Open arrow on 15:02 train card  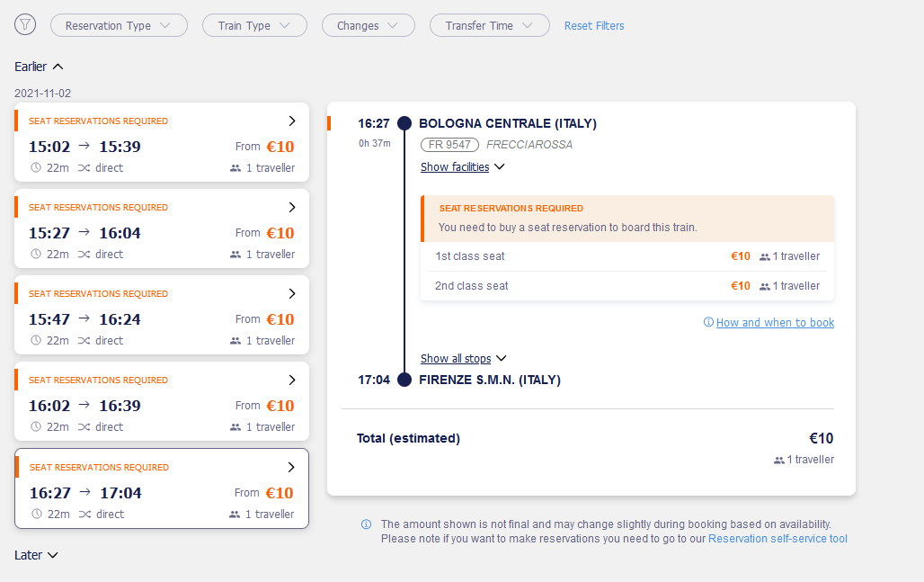[292, 121]
